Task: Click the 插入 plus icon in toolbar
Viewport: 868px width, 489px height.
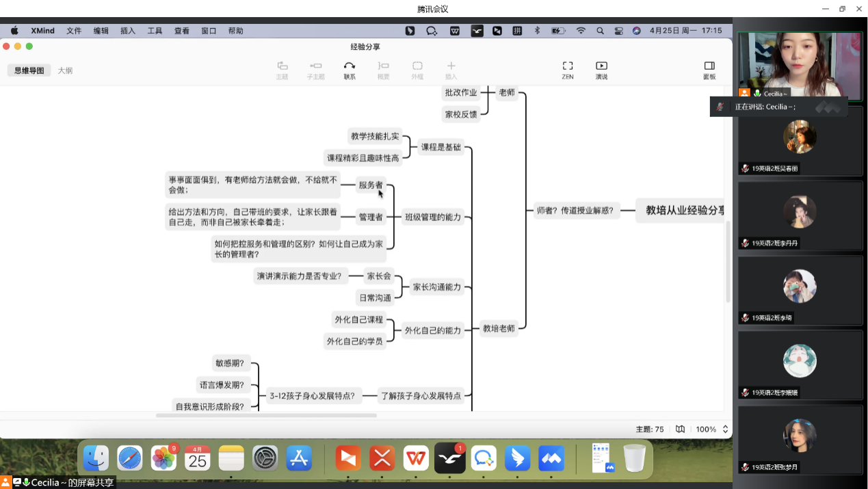Action: coord(451,66)
